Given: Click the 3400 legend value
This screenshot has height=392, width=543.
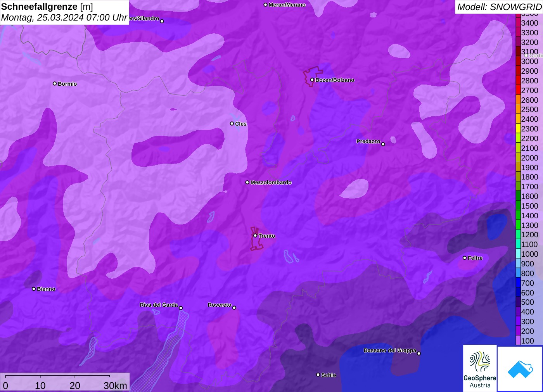Looking at the screenshot, I should pyautogui.click(x=529, y=23).
